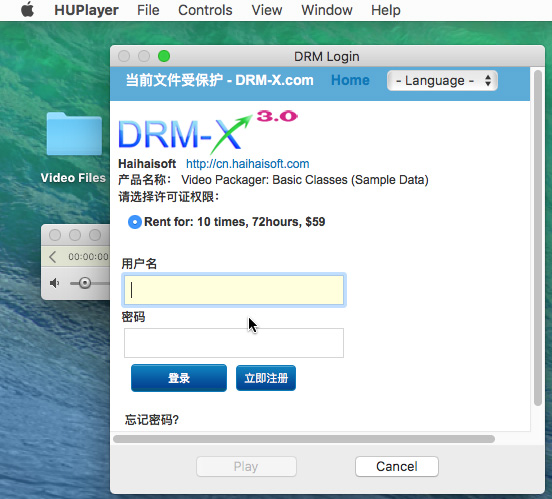This screenshot has height=499, width=552.
Task: Click the player window's close button
Action: point(55,235)
